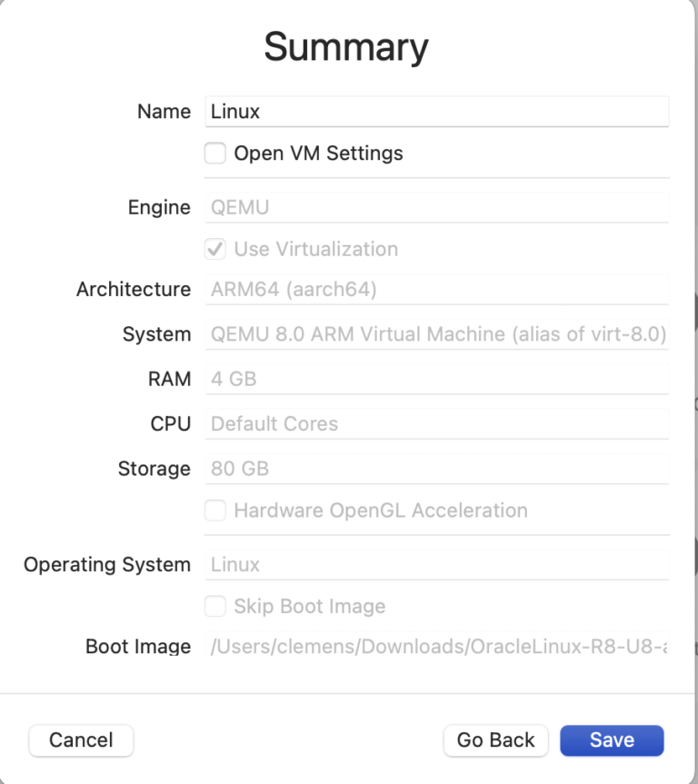Screen dimensions: 698x784
Task: Click the System field showing QEMU 8.0 ARM
Action: pyautogui.click(x=436, y=334)
